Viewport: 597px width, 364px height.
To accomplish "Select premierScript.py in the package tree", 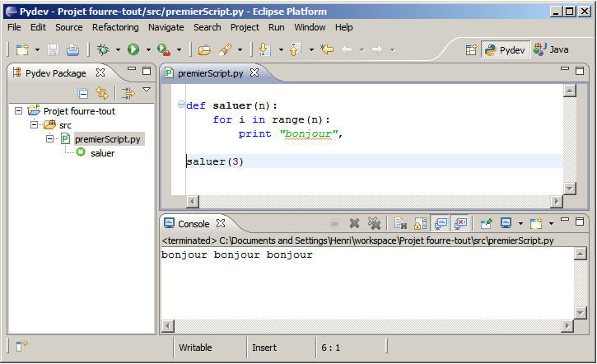I will click(108, 139).
